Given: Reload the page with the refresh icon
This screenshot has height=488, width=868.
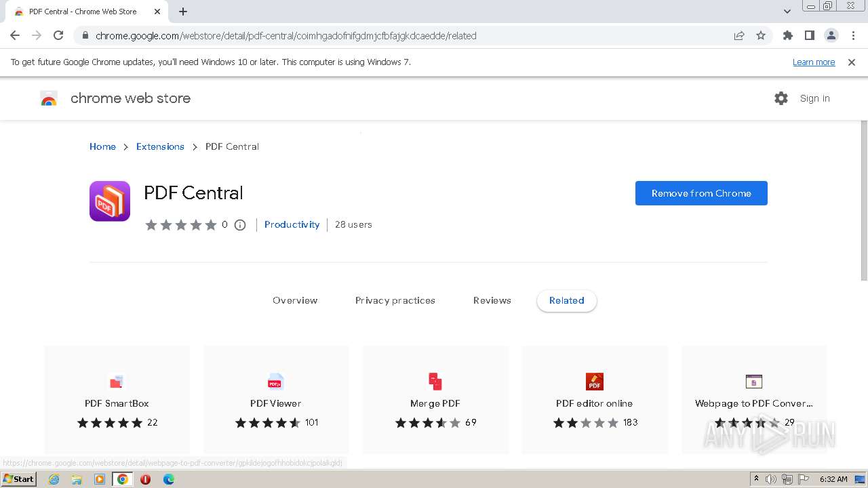Looking at the screenshot, I should pyautogui.click(x=58, y=36).
